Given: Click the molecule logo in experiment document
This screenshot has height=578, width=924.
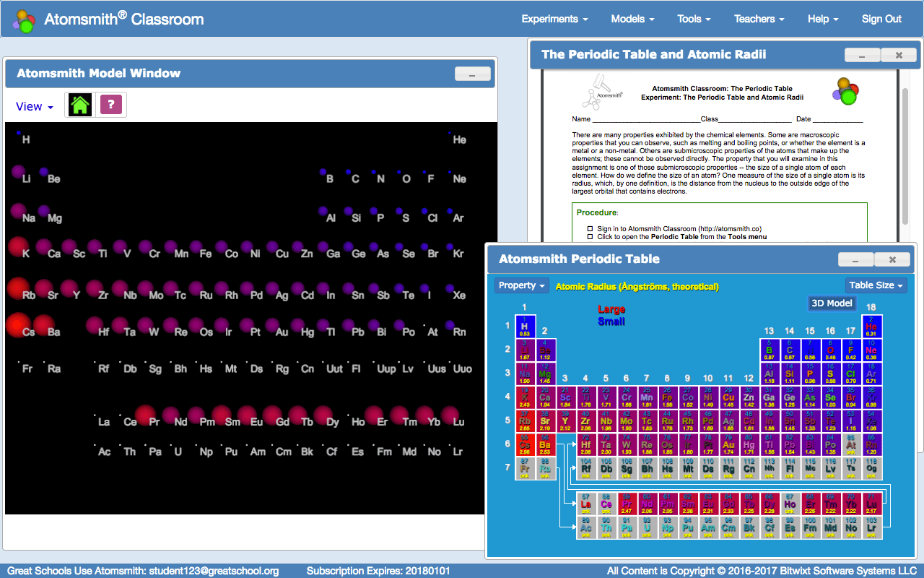Looking at the screenshot, I should tap(846, 90).
